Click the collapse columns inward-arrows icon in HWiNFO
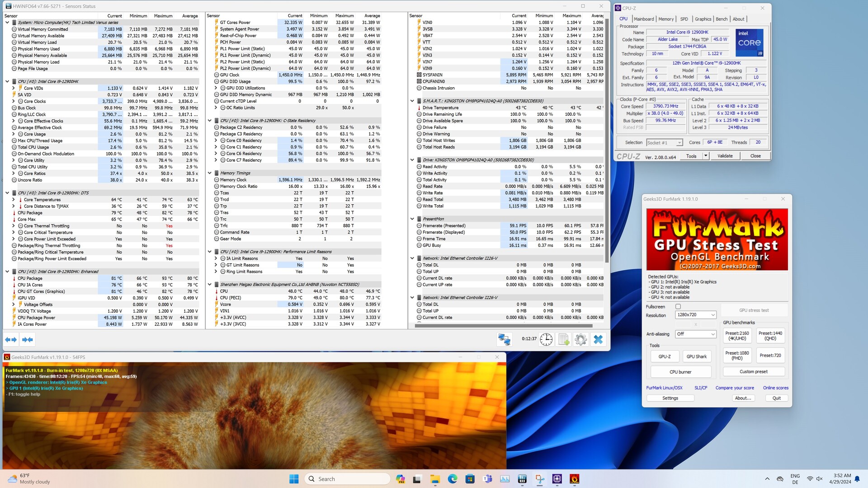Image resolution: width=868 pixels, height=488 pixels. 28,339
